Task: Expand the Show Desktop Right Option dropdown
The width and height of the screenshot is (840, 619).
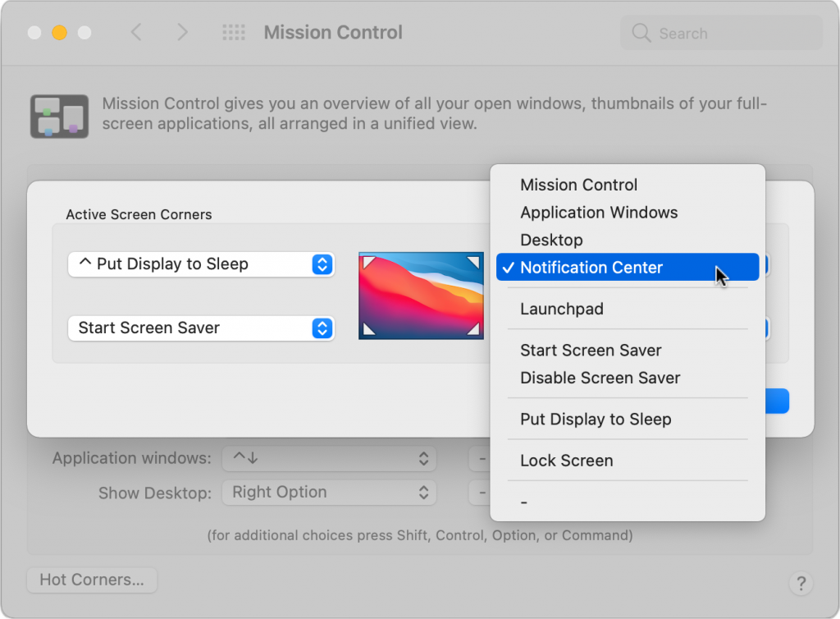Action: tap(329, 493)
